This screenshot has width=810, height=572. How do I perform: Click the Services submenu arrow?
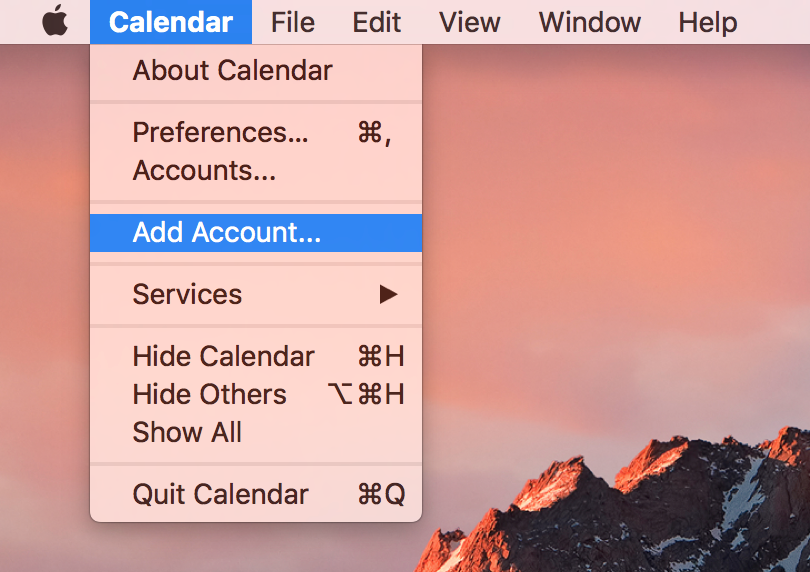388,294
